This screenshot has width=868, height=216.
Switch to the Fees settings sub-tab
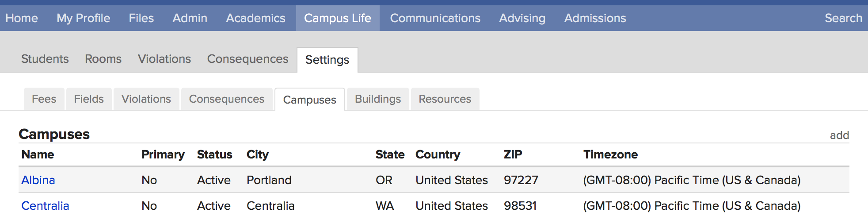(44, 99)
